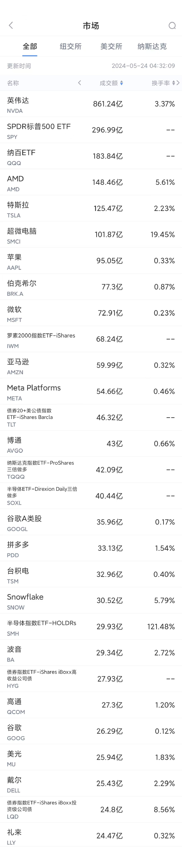Open the 英伟达 NVDA stock row
This screenshot has width=182, height=868.
click(91, 104)
